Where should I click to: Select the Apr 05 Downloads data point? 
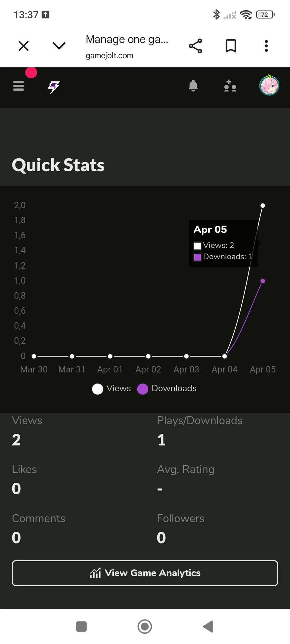click(x=263, y=281)
